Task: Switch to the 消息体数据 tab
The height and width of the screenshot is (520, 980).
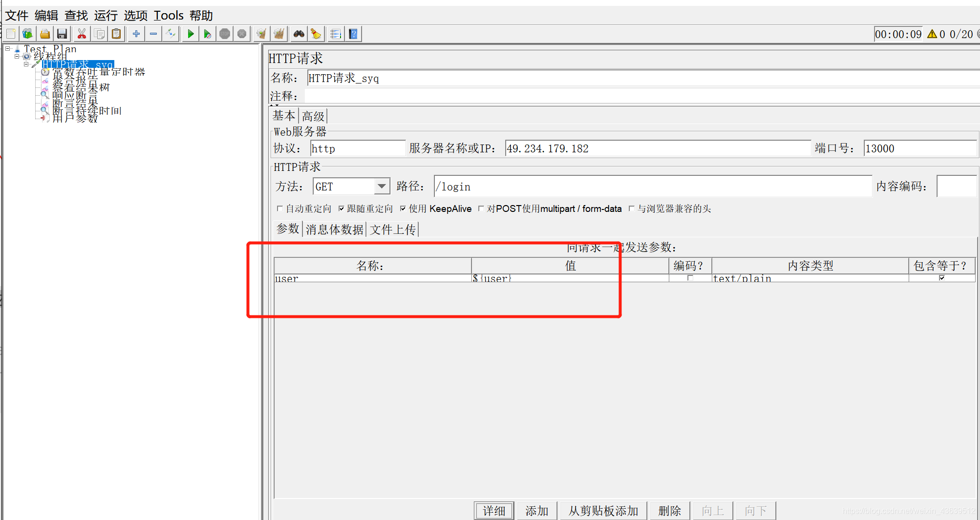Action: tap(335, 229)
